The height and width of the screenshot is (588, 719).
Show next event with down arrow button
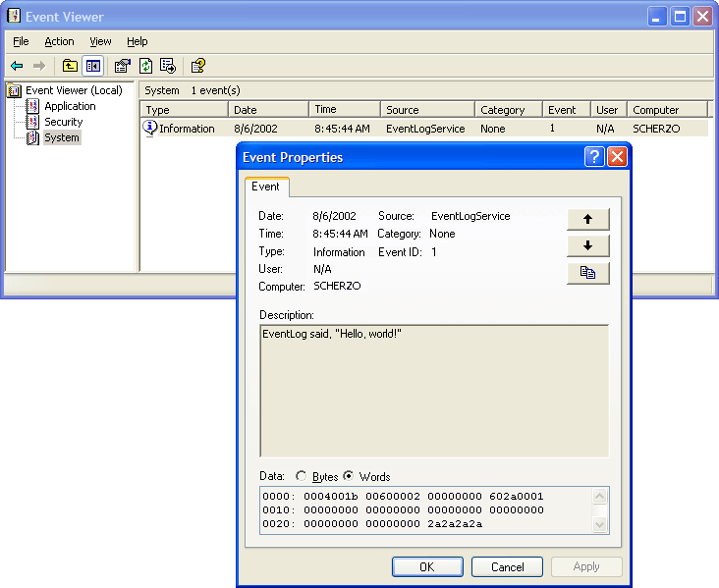point(587,246)
